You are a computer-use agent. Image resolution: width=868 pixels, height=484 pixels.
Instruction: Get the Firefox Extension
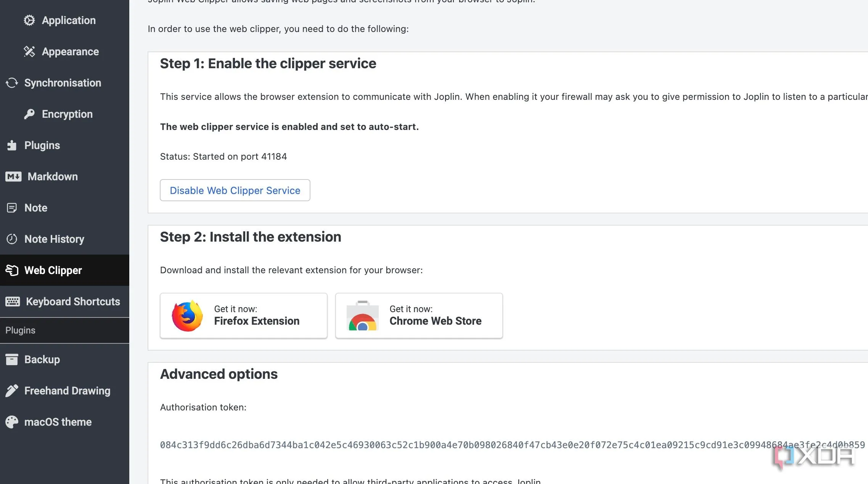tap(244, 316)
